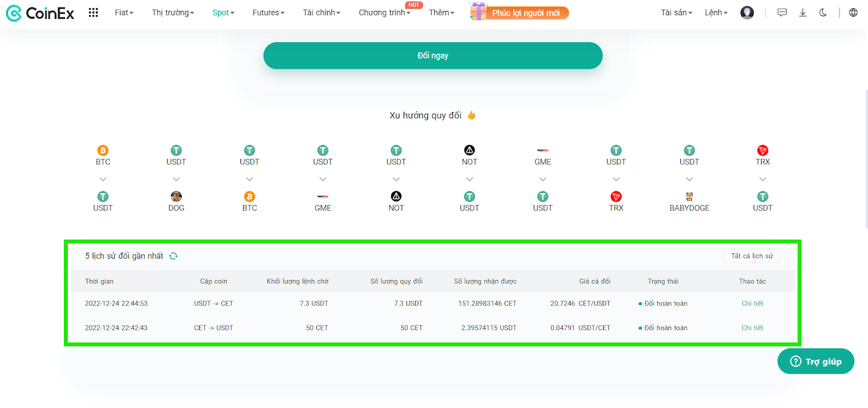The image size is (868, 408).
Task: Open the apps grid menu icon
Action: click(93, 12)
